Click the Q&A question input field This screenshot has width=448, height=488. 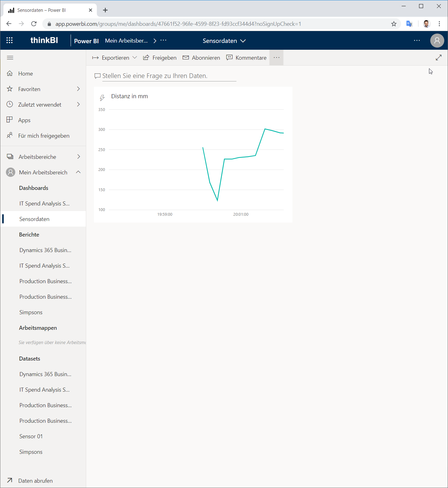click(x=169, y=76)
